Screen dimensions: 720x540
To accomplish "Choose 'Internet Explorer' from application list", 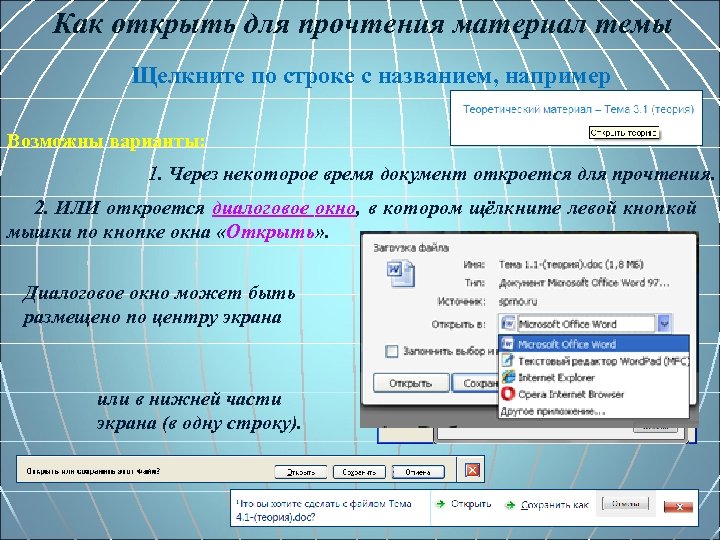I will (x=594, y=377).
